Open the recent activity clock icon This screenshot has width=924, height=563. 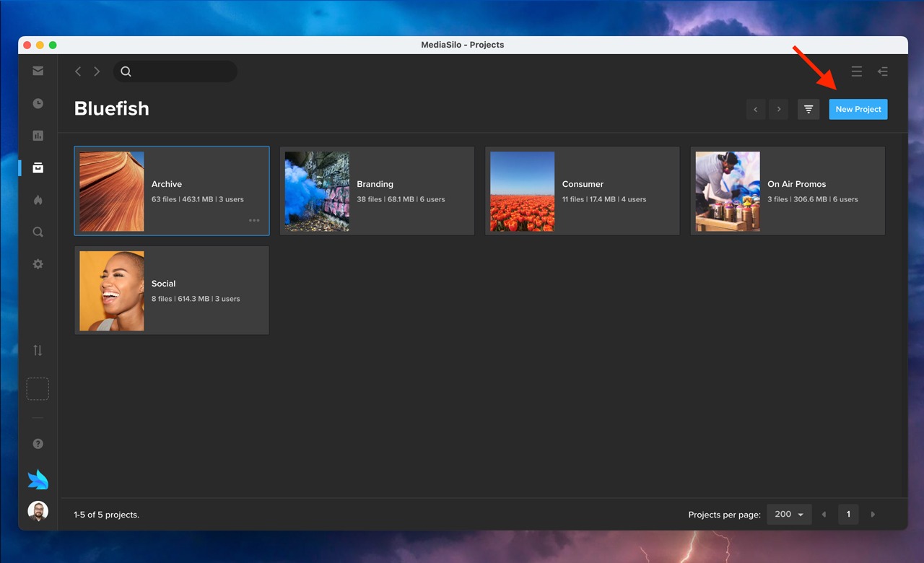pyautogui.click(x=38, y=103)
